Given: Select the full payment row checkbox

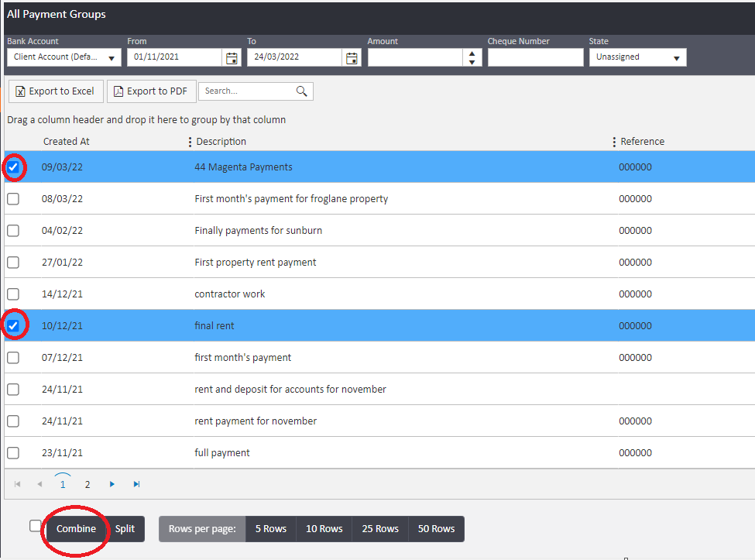Looking at the screenshot, I should click(13, 453).
